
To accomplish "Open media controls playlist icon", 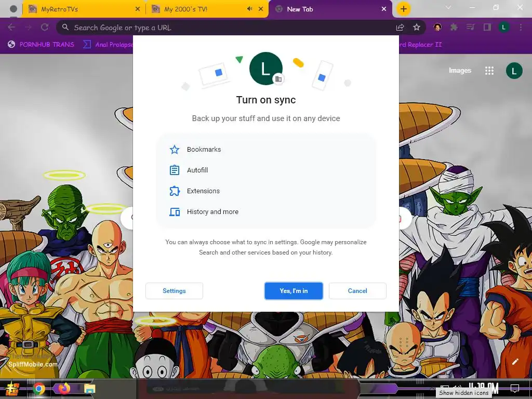I will click(471, 28).
